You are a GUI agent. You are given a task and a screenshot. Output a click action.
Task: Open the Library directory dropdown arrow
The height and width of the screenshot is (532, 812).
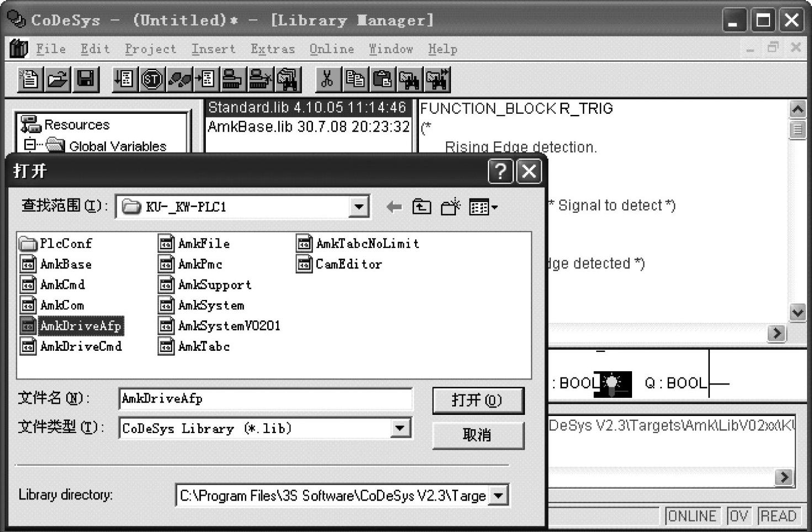498,496
